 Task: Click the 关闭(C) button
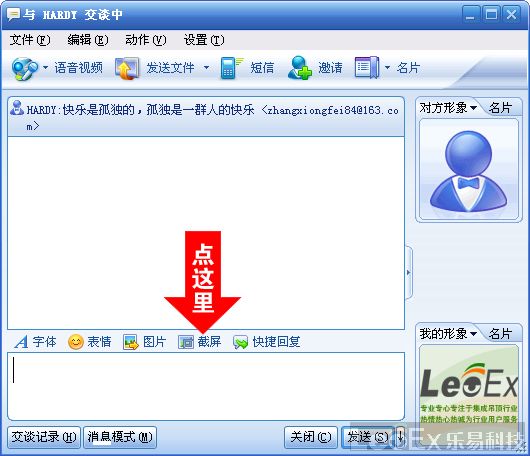click(x=311, y=437)
